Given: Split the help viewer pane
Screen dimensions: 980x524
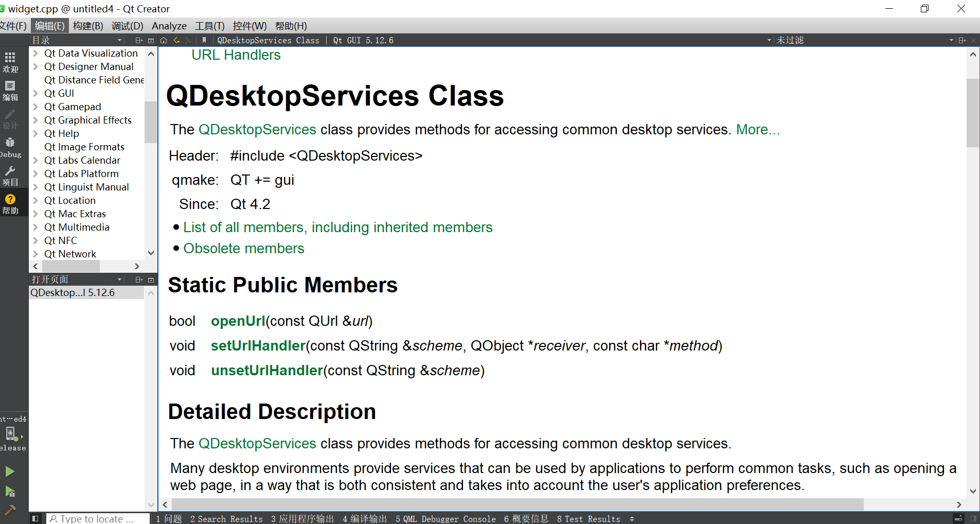Looking at the screenshot, I should 962,40.
